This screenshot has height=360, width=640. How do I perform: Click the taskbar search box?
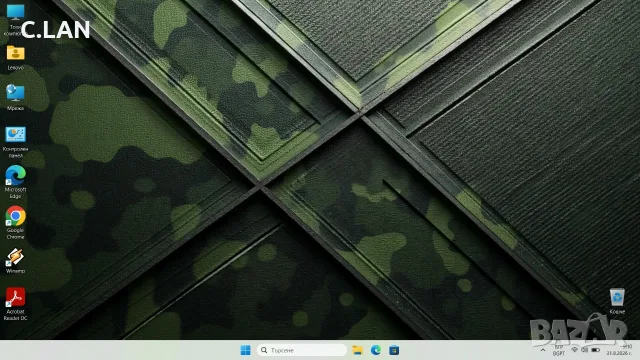(x=302, y=350)
